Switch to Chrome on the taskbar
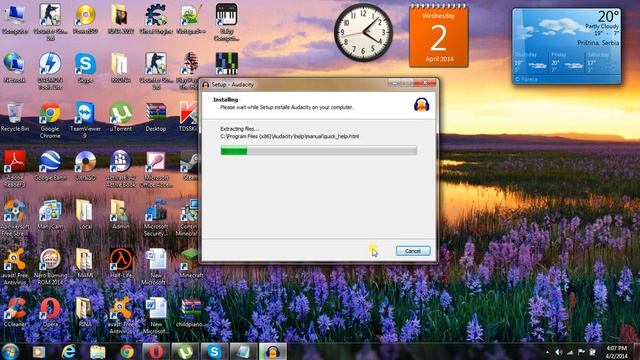Viewport: 640px width, 360px height. point(127,351)
